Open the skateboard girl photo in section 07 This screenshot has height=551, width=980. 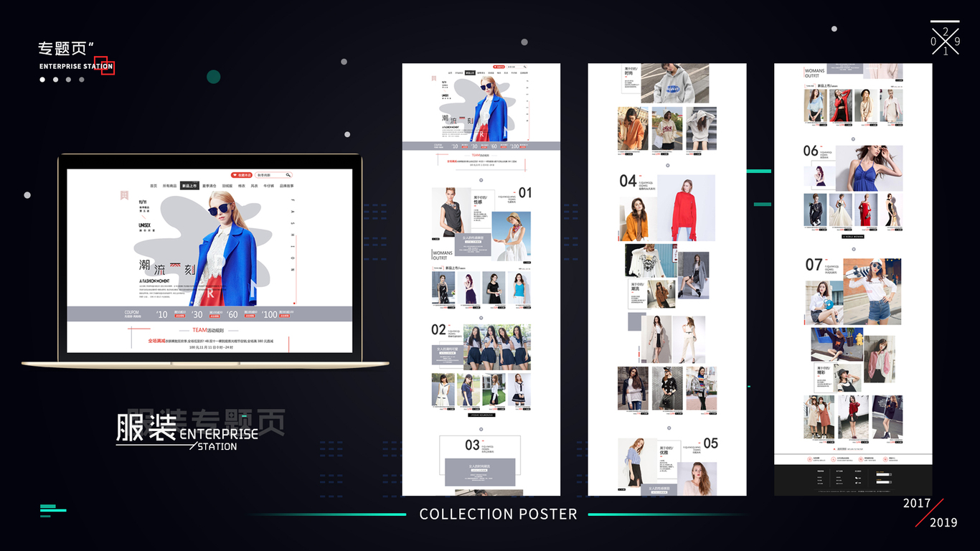[872, 293]
